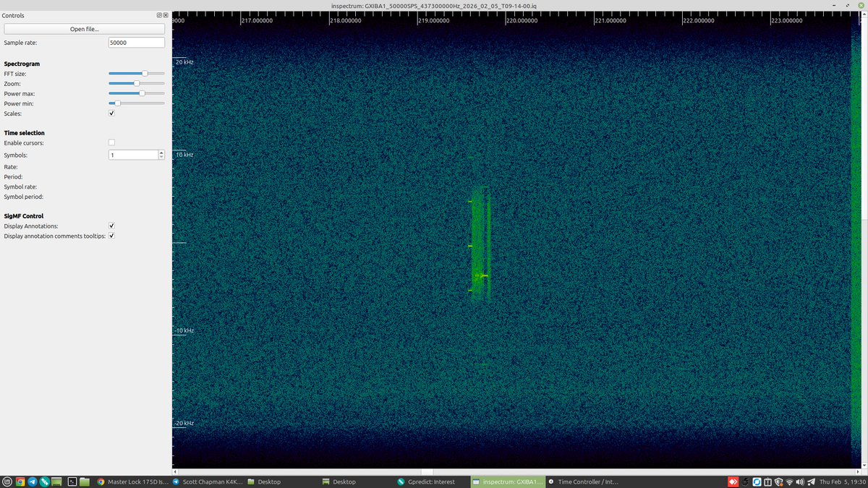The height and width of the screenshot is (488, 868).
Task: Open the Wi-Fi network tray icon
Action: point(789,481)
